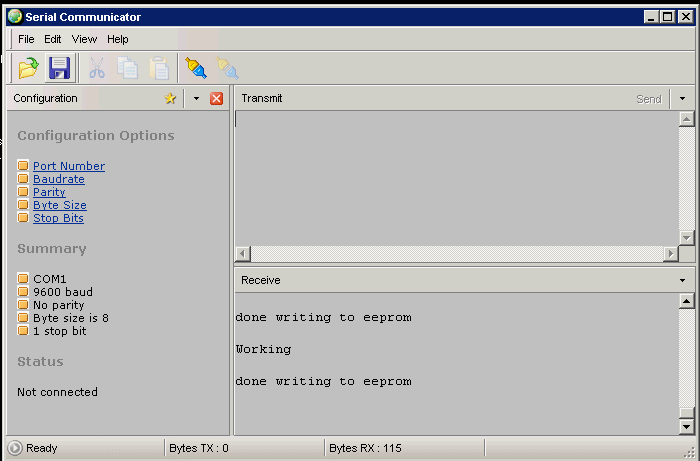Open the View menu
The width and height of the screenshot is (700, 461).
[x=84, y=39]
